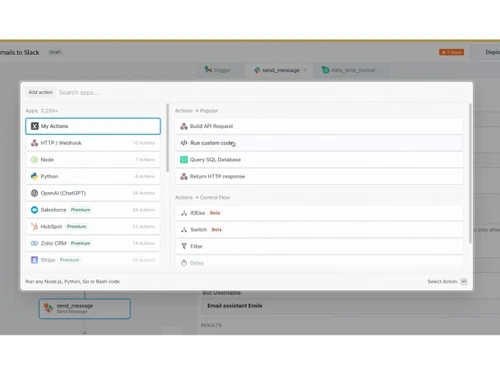
Task: Click the Build API Request icon
Action: tap(184, 126)
